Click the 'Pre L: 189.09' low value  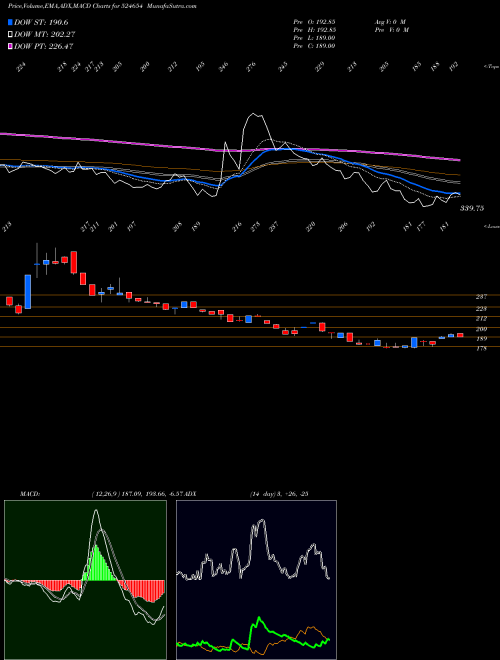[x=314, y=38]
